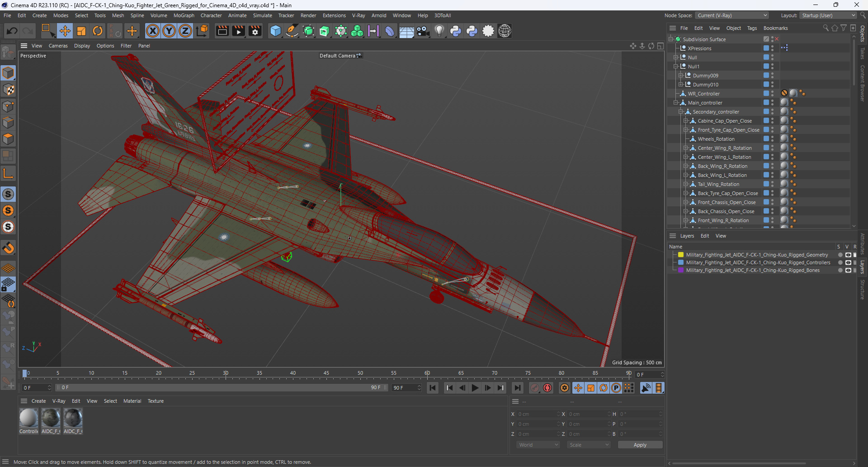Image resolution: width=868 pixels, height=467 pixels.
Task: Click the wireframe globe icon in toolbar
Action: tap(505, 31)
